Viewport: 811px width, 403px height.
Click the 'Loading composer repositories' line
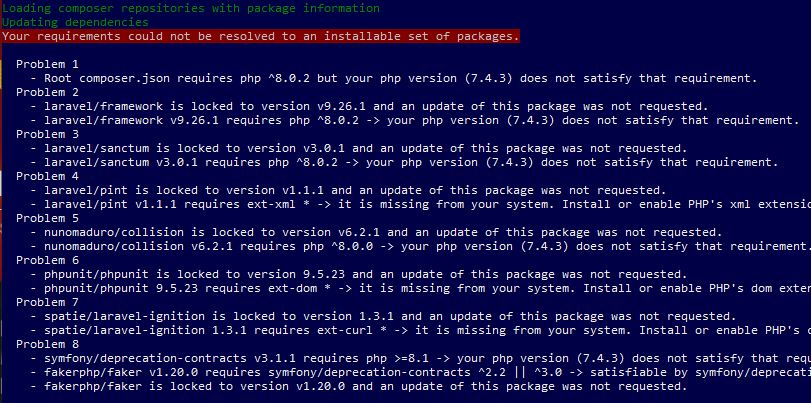click(191, 8)
